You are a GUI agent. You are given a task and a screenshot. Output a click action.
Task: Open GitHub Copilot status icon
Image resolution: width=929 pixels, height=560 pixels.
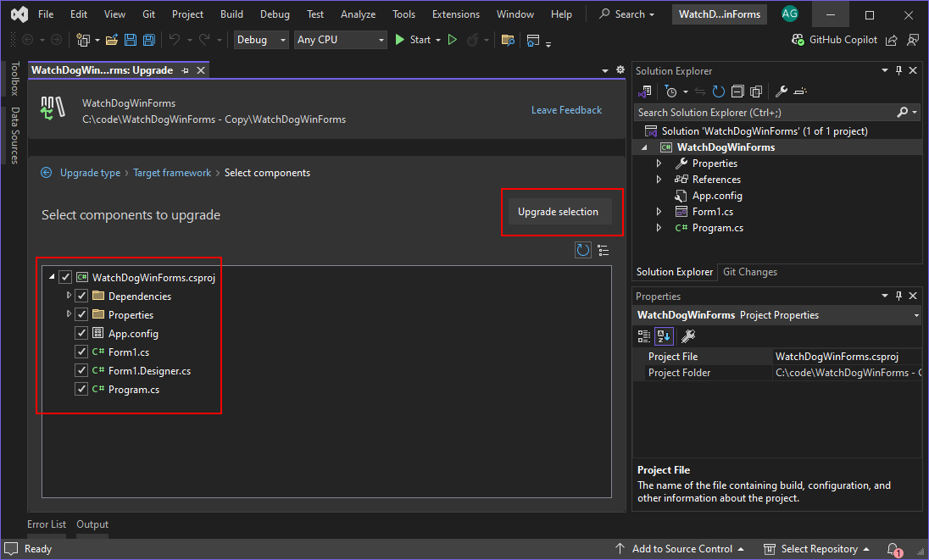797,39
